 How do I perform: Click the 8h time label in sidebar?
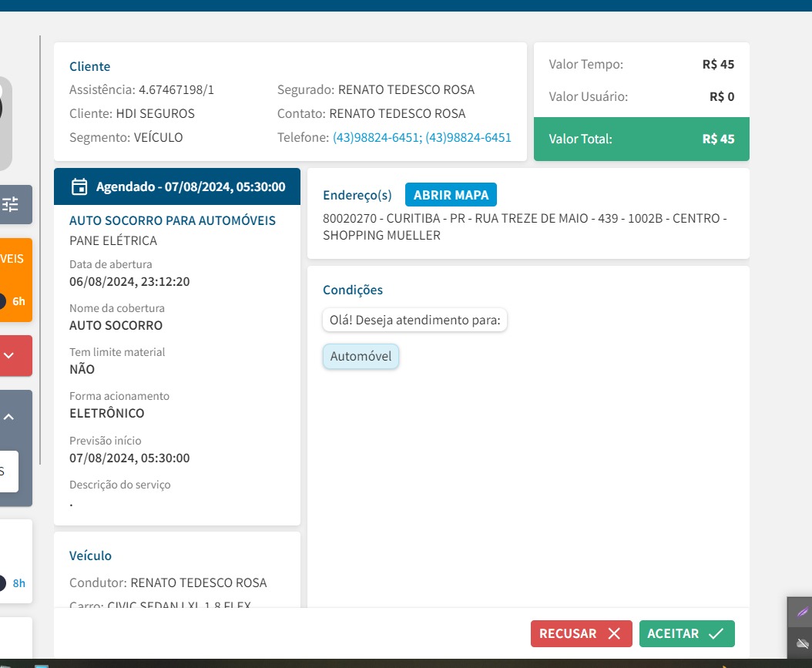click(x=18, y=583)
